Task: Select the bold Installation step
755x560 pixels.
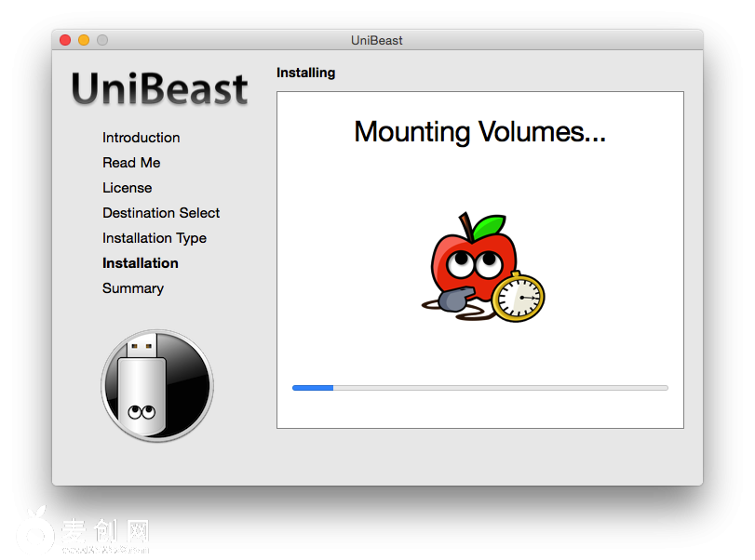Action: 141,263
